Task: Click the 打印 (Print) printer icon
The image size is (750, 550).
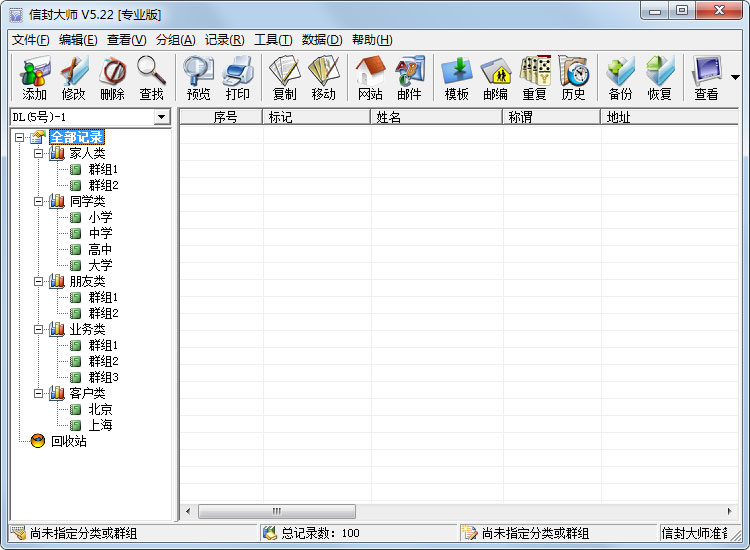Action: pos(238,78)
